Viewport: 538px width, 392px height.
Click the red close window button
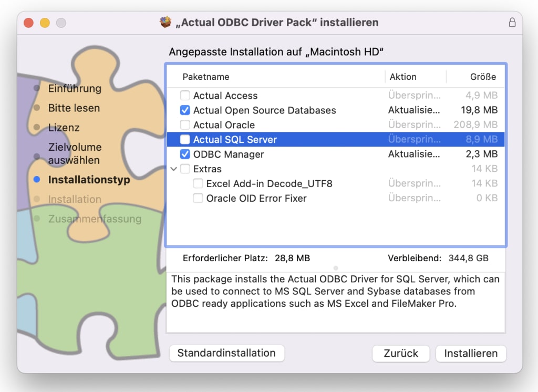tap(28, 23)
